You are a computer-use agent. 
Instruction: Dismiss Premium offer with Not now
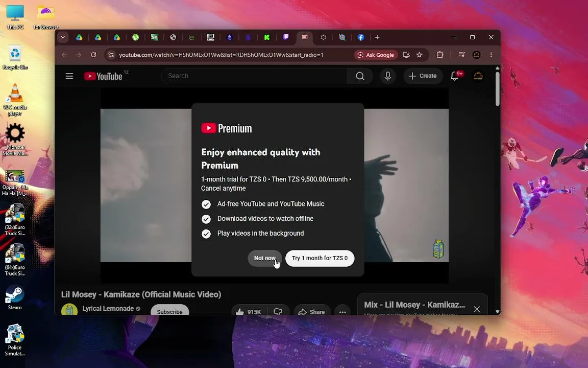[265, 258]
